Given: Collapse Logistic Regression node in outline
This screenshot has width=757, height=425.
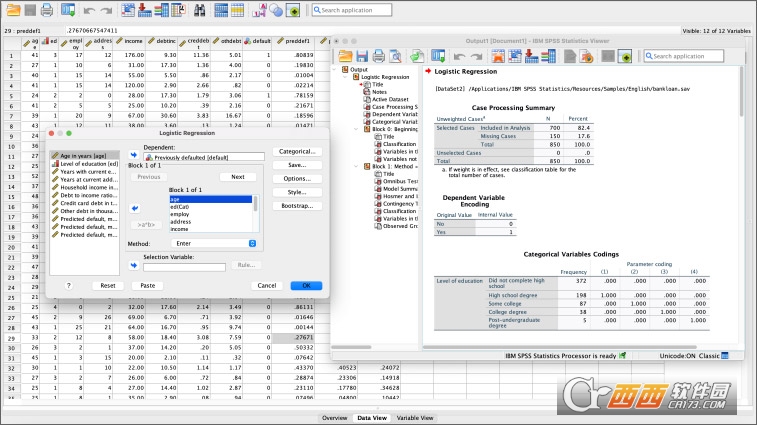Looking at the screenshot, I should pos(345,77).
